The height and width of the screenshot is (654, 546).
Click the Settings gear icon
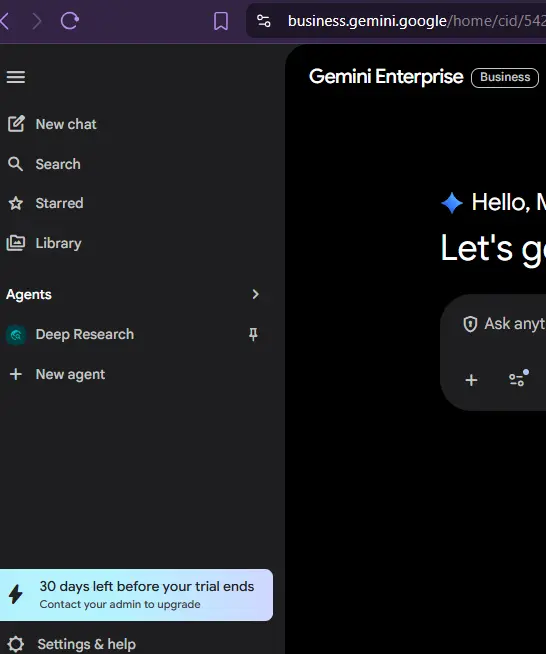tap(16, 644)
